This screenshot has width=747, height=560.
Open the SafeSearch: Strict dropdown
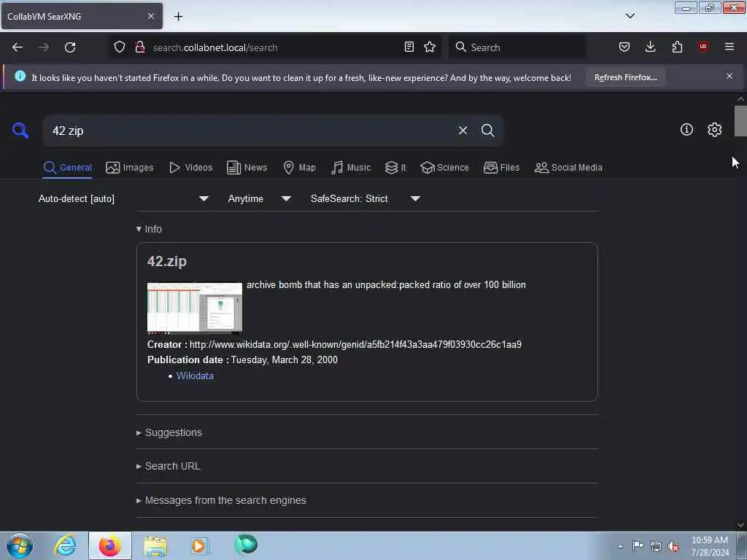point(365,198)
